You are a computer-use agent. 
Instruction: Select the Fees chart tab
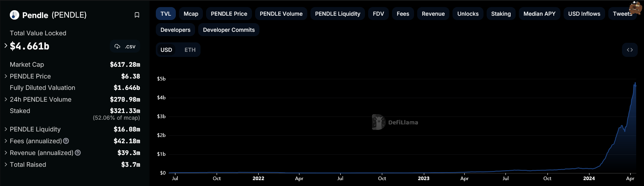click(403, 14)
